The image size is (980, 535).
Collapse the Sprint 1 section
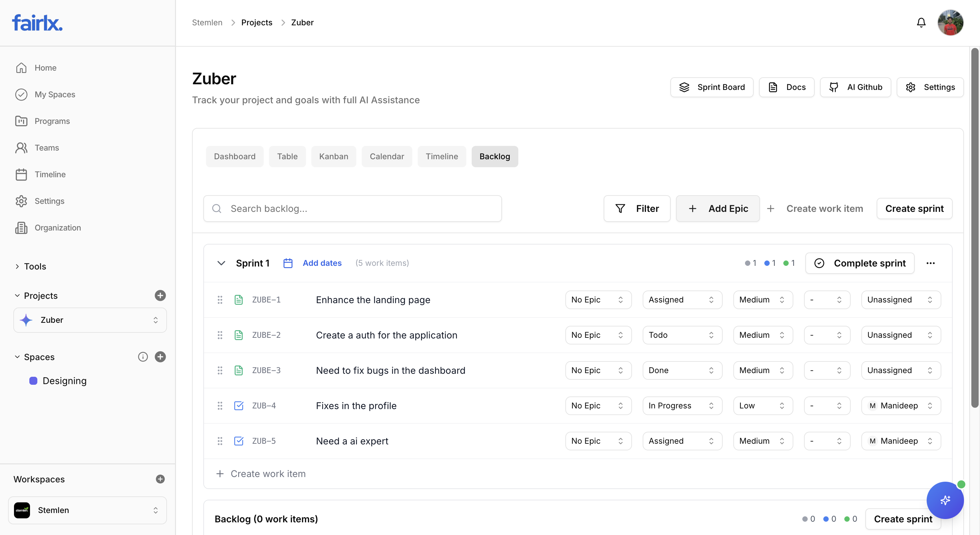[221, 263]
